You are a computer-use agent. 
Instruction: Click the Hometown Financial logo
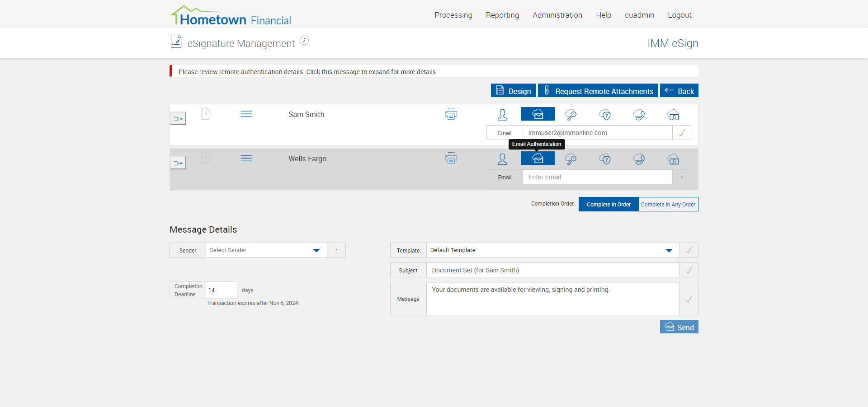(x=231, y=15)
